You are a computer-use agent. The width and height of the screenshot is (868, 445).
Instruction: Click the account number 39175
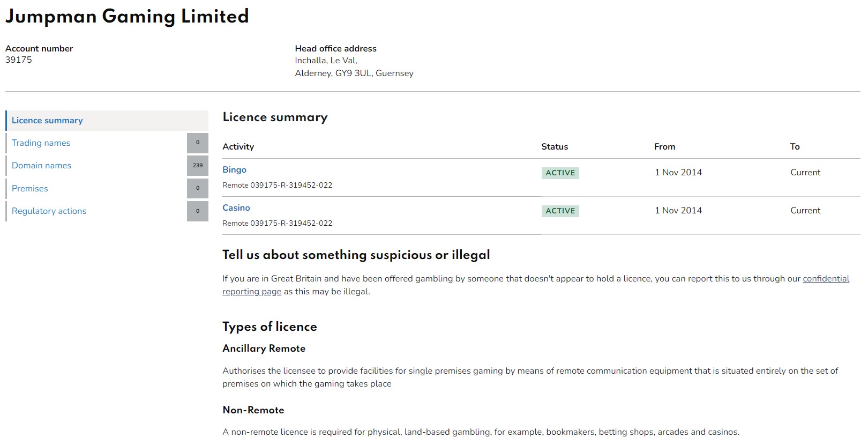click(19, 60)
